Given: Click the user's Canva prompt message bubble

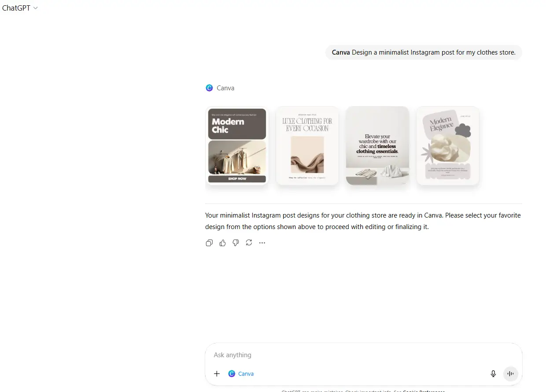Looking at the screenshot, I should coord(424,52).
